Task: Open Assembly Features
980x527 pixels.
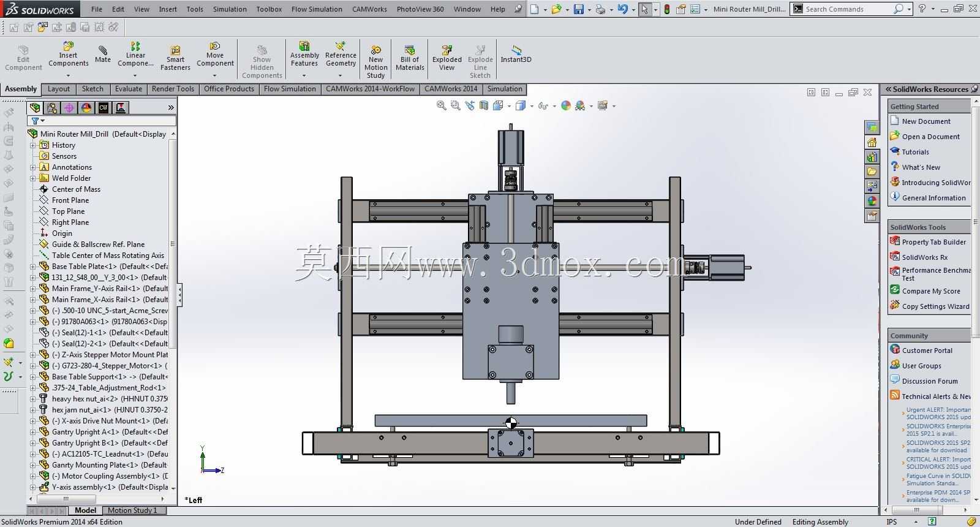Action: (304, 55)
